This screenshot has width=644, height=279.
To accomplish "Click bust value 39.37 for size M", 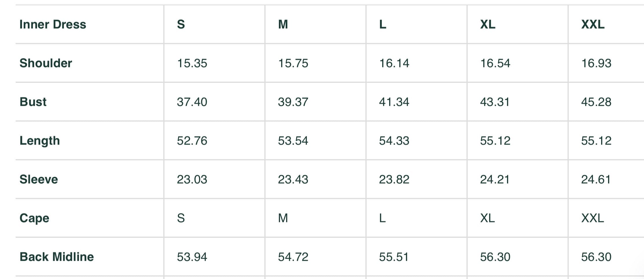I will pos(293,102).
